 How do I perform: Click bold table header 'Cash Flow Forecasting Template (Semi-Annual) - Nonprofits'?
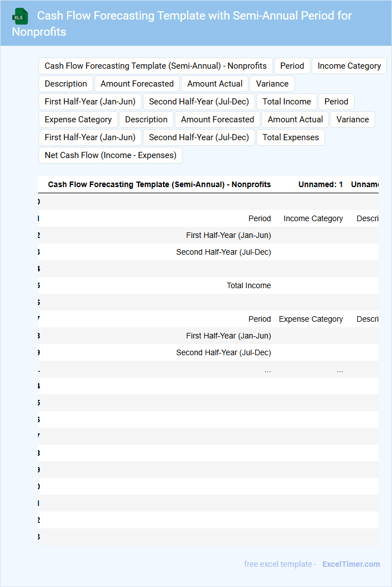point(159,184)
